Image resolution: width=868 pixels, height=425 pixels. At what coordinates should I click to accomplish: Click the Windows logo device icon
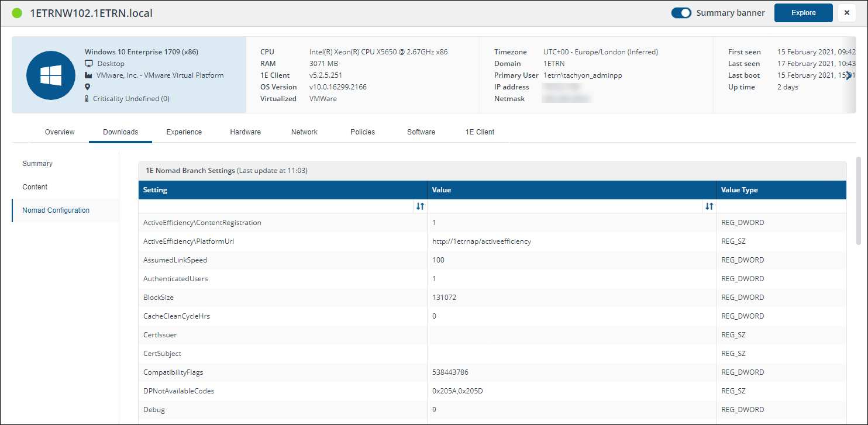click(50, 75)
